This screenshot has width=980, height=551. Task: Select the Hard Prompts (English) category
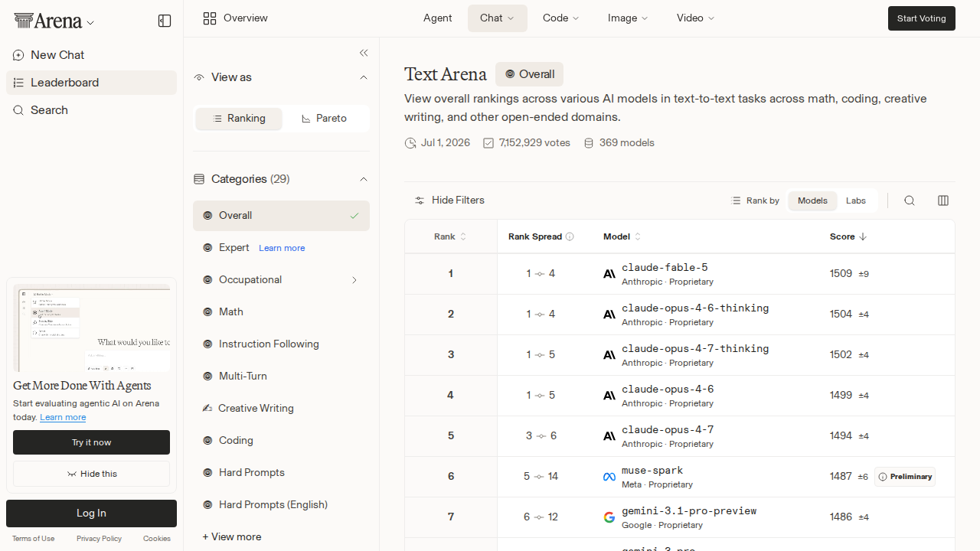click(281, 505)
